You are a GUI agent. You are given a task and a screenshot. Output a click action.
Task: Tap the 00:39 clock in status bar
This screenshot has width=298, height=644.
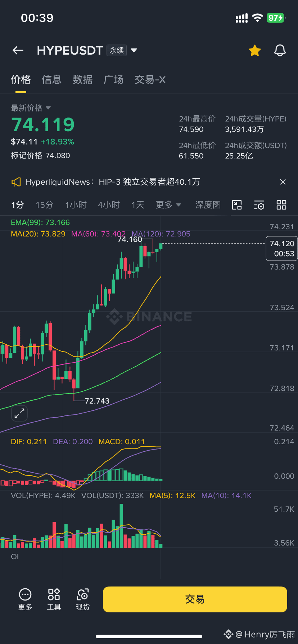pos(37,18)
